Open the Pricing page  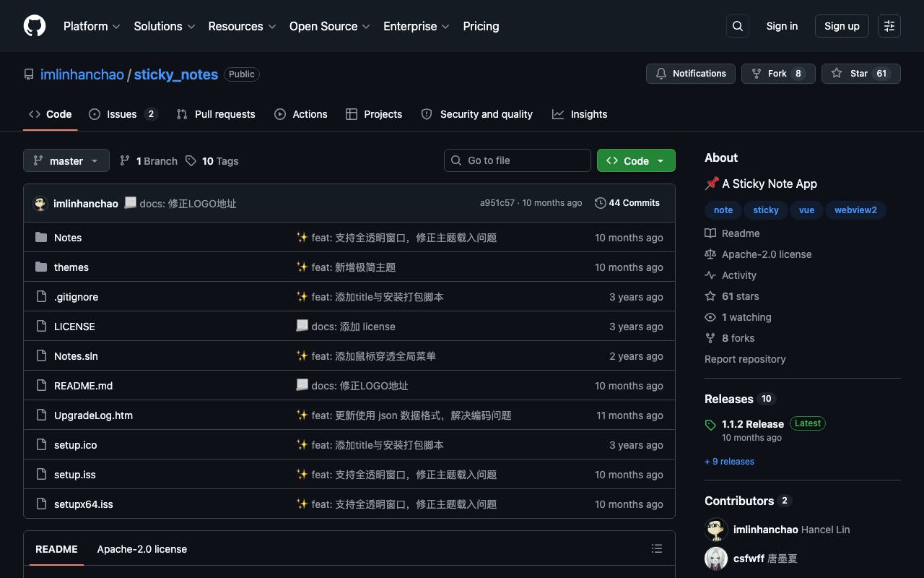pyautogui.click(x=481, y=26)
